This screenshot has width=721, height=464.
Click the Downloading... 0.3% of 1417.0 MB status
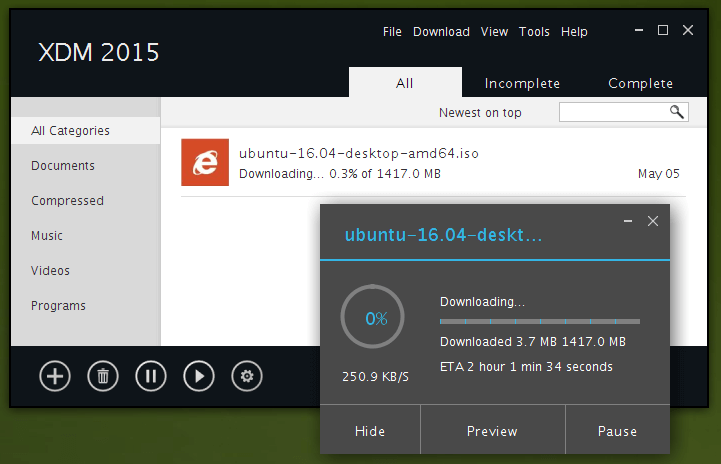pos(340,174)
